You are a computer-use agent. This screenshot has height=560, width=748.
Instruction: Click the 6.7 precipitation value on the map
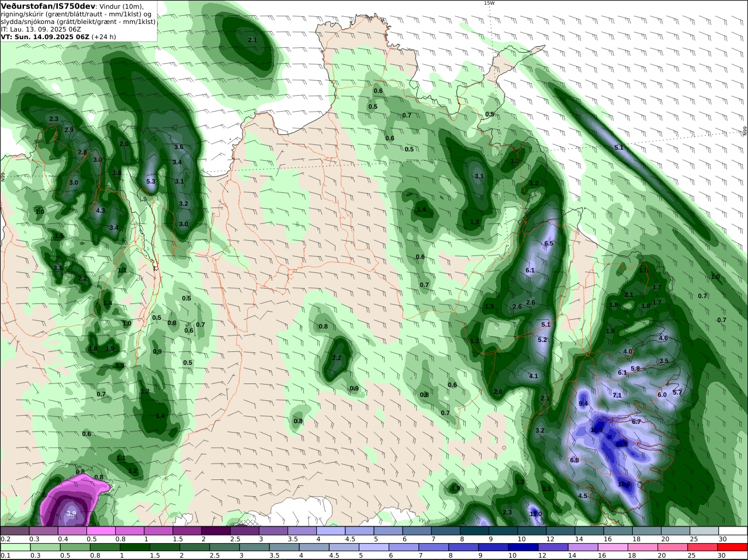point(637,421)
